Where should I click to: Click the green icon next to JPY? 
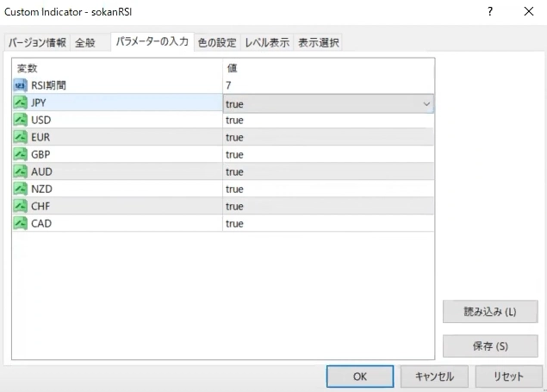(x=20, y=103)
